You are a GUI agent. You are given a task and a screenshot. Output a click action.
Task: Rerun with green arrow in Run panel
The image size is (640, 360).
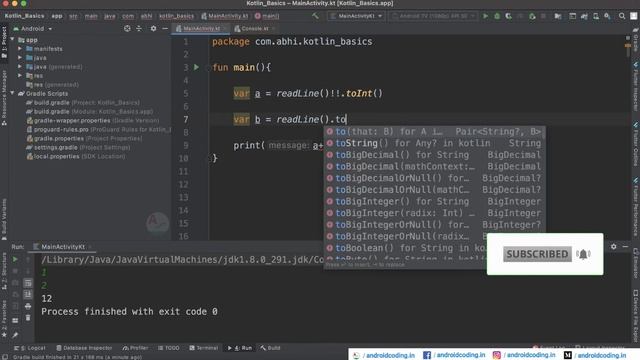[x=15, y=260]
